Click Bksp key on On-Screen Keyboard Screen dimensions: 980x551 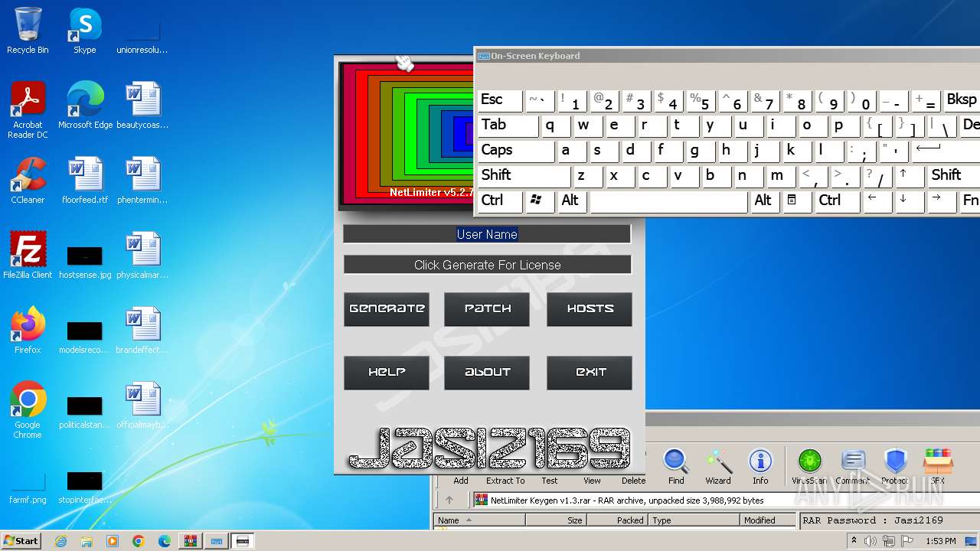(x=962, y=100)
